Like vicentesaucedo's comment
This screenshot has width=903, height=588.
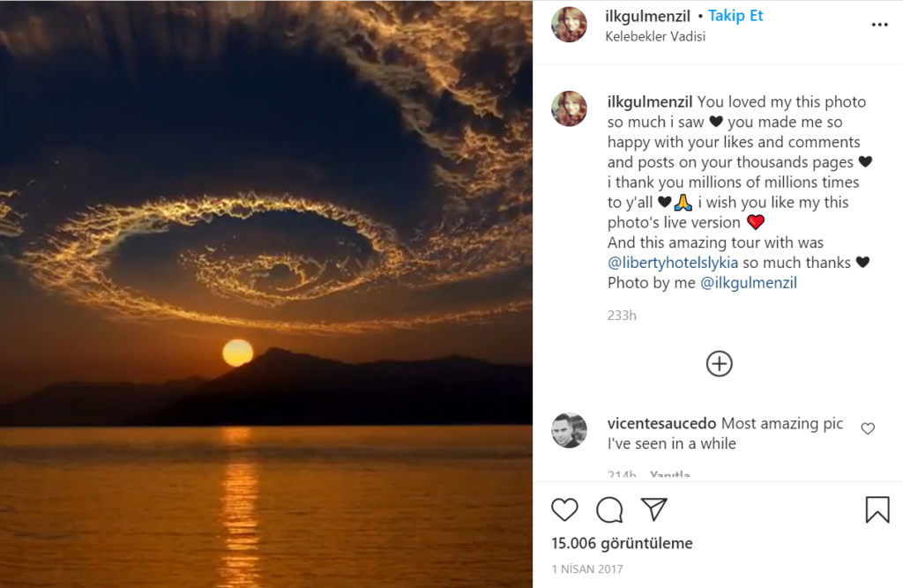(868, 428)
